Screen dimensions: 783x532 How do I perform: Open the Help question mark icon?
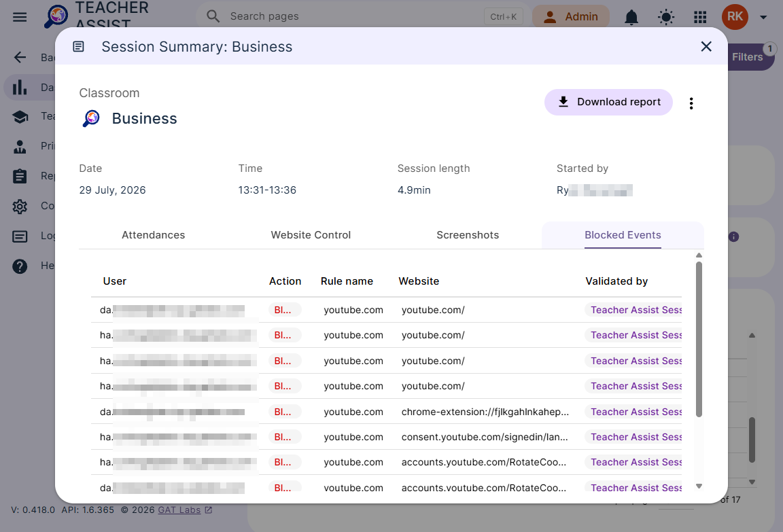(20, 266)
